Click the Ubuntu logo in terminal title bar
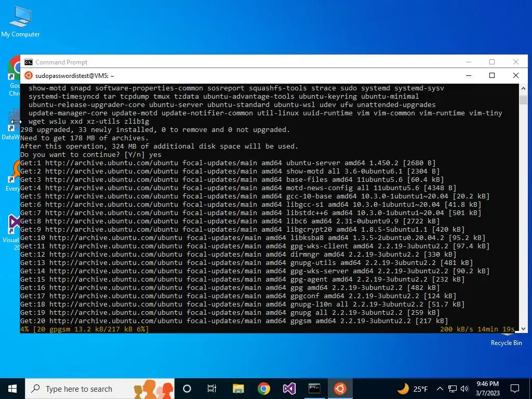The image size is (532, 399). (29, 76)
